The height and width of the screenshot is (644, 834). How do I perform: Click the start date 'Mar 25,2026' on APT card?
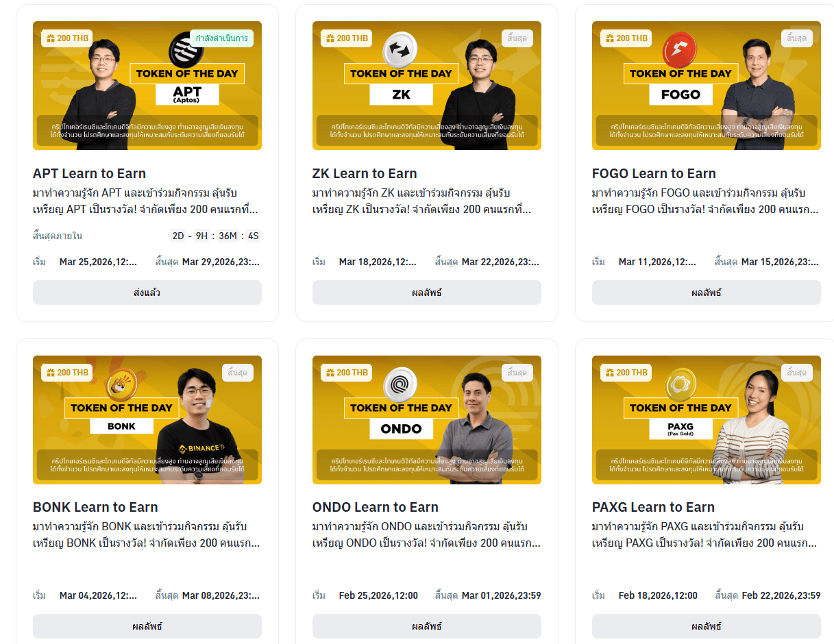(98, 262)
